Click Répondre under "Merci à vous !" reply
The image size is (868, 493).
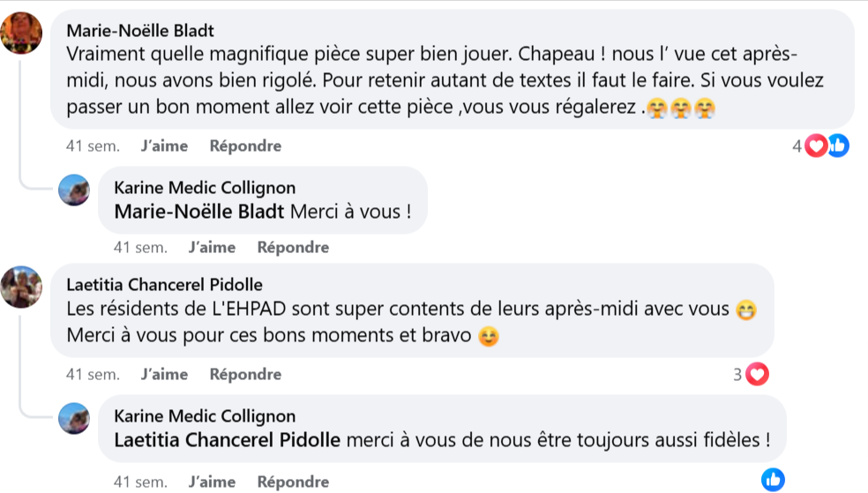pos(293,248)
